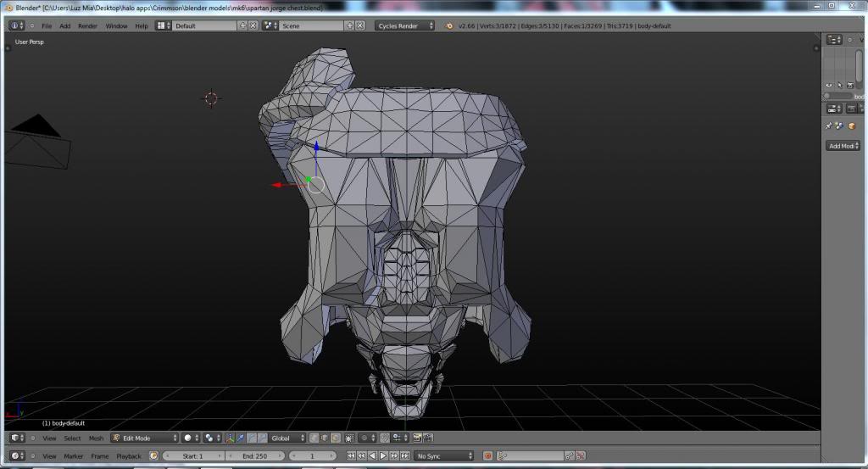The image size is (868, 469).
Task: Toggle the 3D manipulator widget
Action: [x=230, y=438]
